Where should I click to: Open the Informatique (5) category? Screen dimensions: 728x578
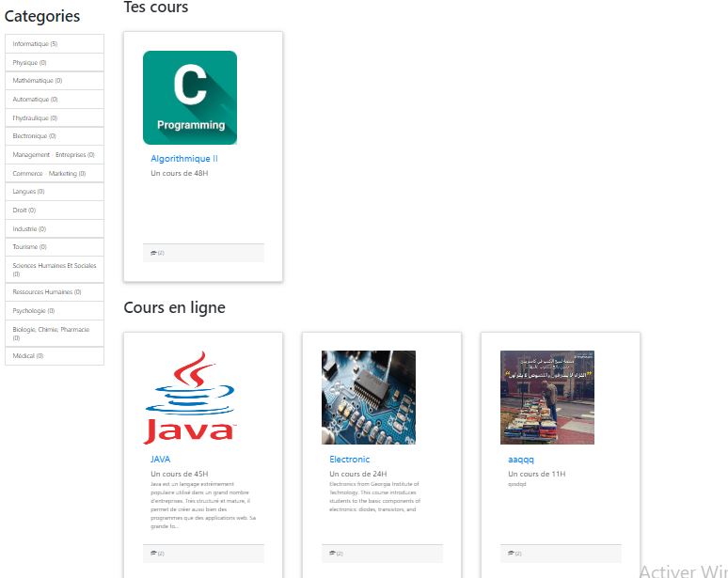[x=55, y=43]
